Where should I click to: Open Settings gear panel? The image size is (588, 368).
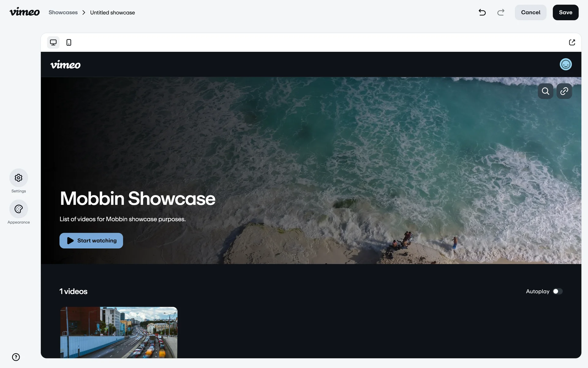click(19, 178)
